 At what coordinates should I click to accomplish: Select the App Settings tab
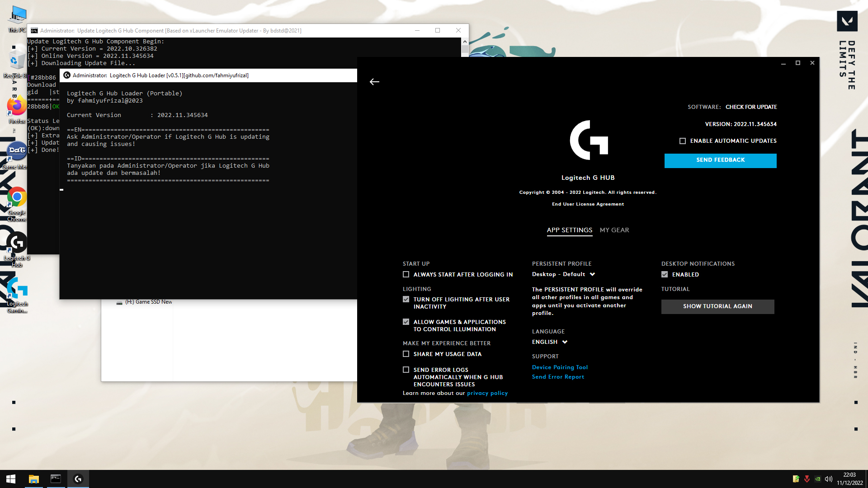[x=569, y=230]
